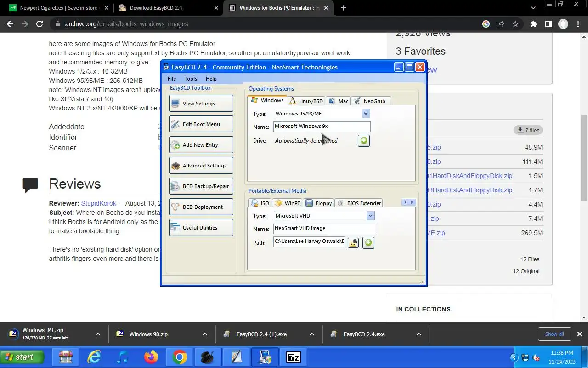This screenshot has height=368, width=588.
Task: Switch to the Floppy media tab
Action: point(319,203)
